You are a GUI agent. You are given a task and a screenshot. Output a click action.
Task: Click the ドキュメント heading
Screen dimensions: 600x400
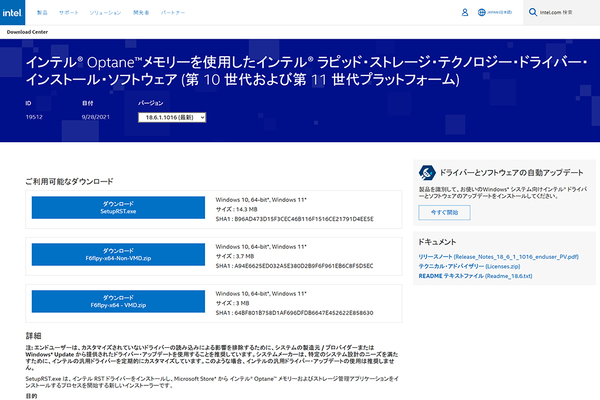437,242
